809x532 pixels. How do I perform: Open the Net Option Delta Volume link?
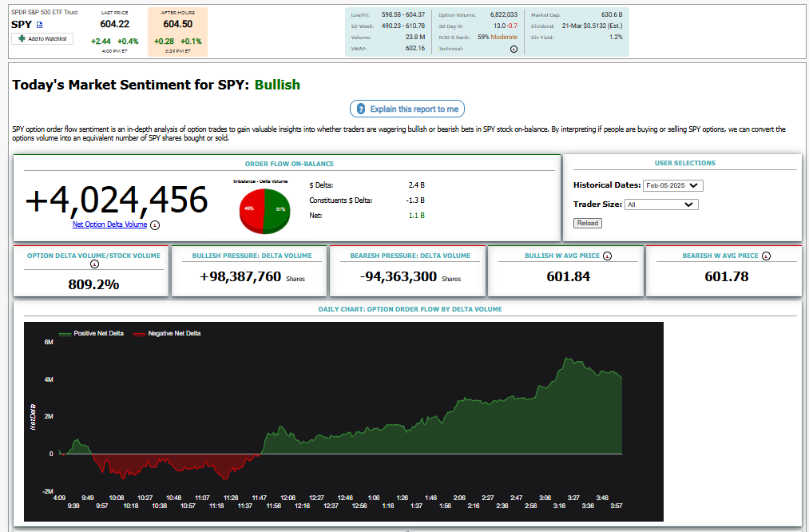pyautogui.click(x=110, y=224)
